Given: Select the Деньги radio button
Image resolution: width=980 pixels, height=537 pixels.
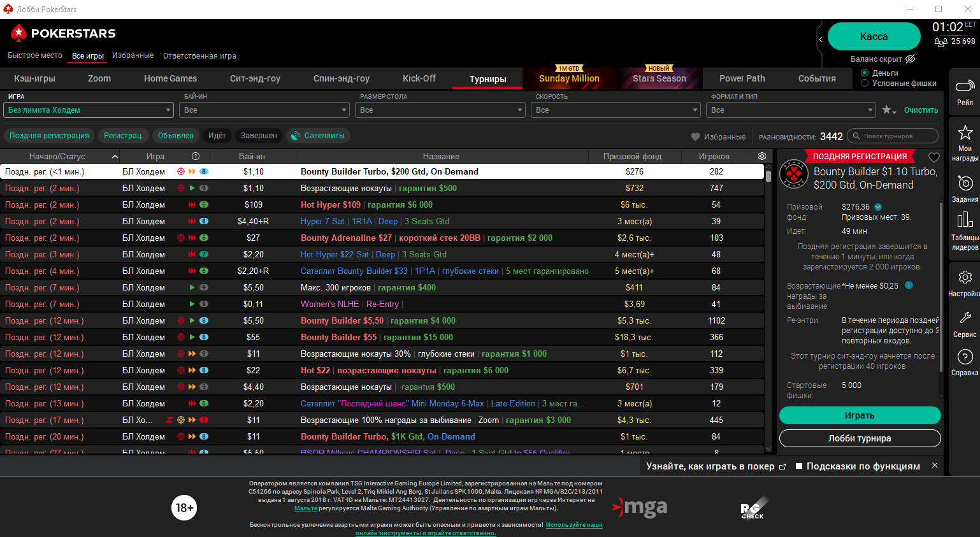Looking at the screenshot, I should click(865, 73).
